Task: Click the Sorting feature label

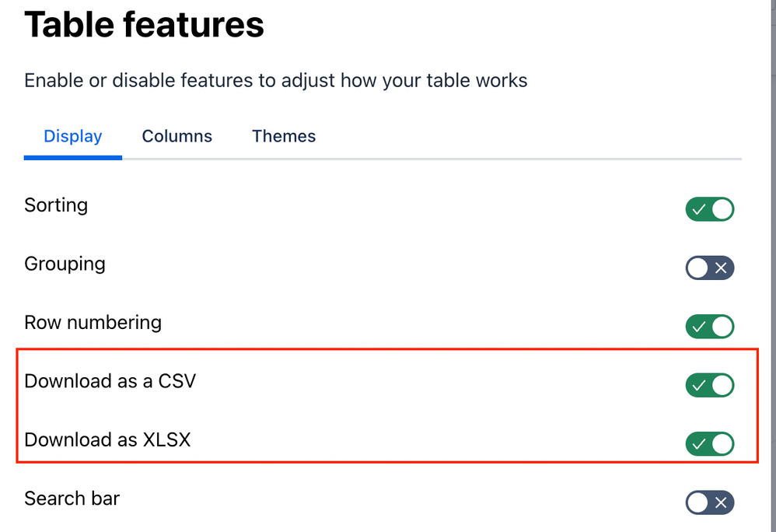Action: [x=56, y=205]
